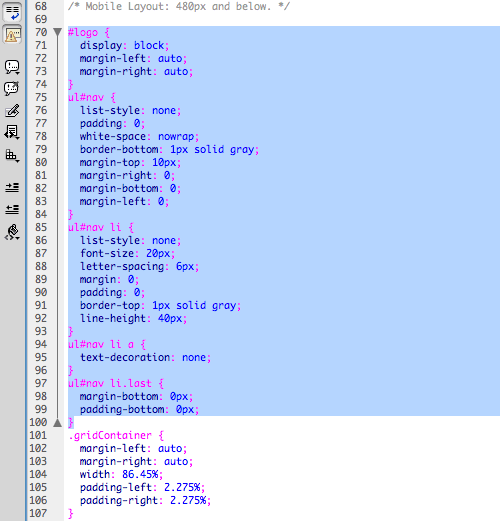The width and height of the screenshot is (500, 521).
Task: Toggle the syntax error alerts button
Action: click(x=12, y=35)
